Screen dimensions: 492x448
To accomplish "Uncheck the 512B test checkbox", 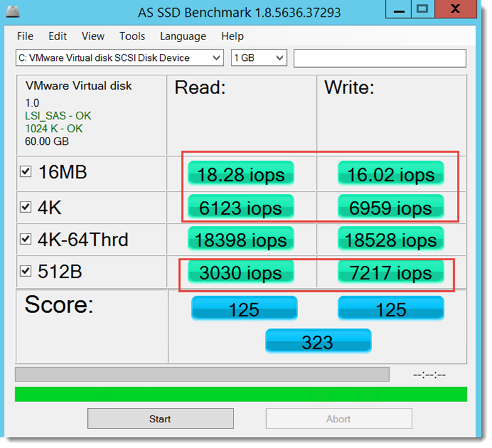I will pos(25,271).
